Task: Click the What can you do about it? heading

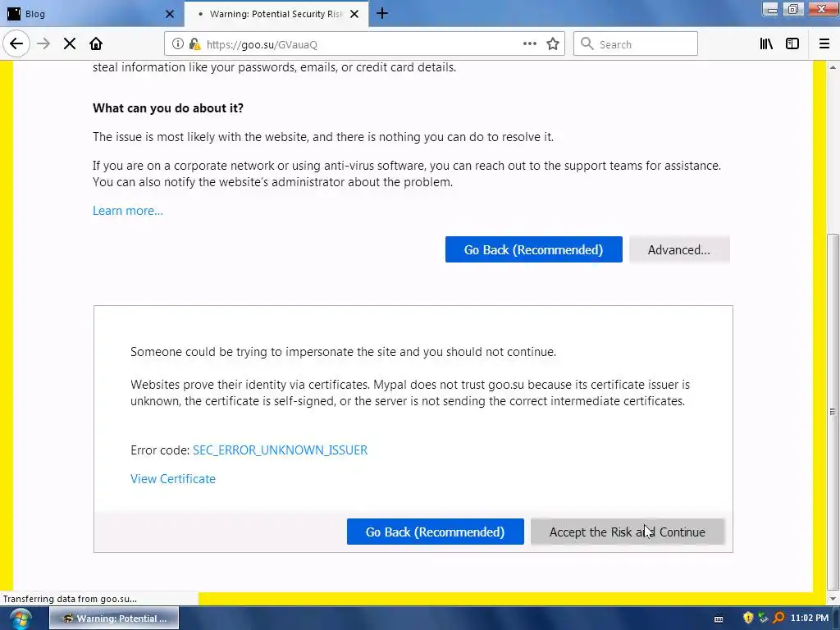Action: coord(168,108)
